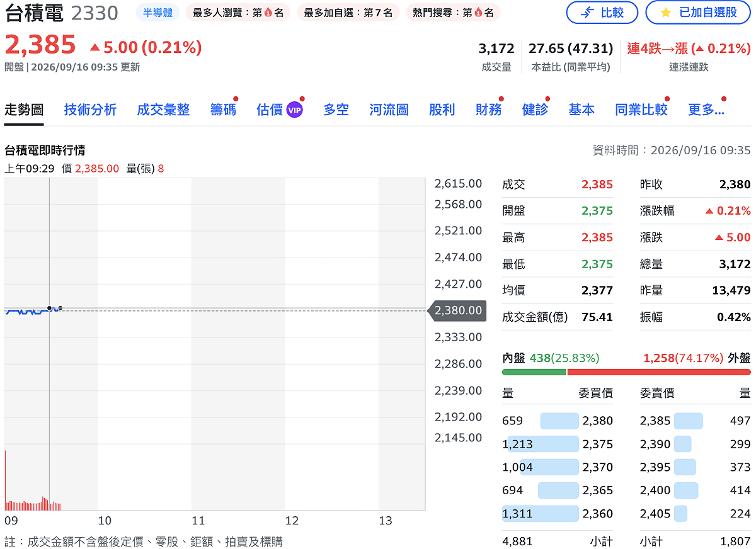
Task: Open the 基本 tab
Action: 581,110
